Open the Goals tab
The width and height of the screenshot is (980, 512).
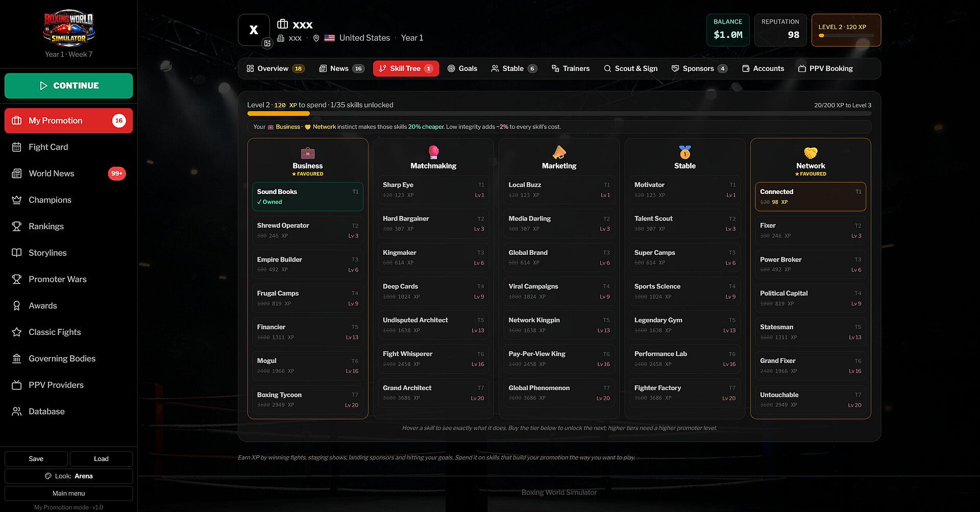pos(462,68)
